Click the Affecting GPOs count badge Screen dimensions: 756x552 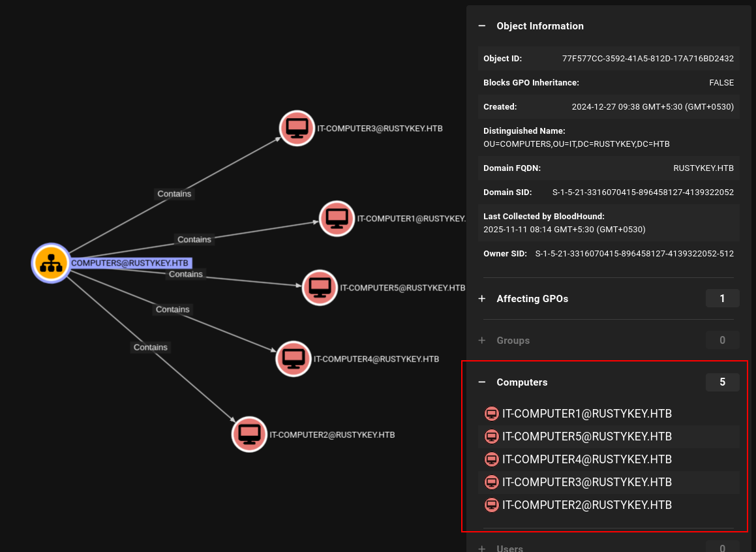coord(722,299)
